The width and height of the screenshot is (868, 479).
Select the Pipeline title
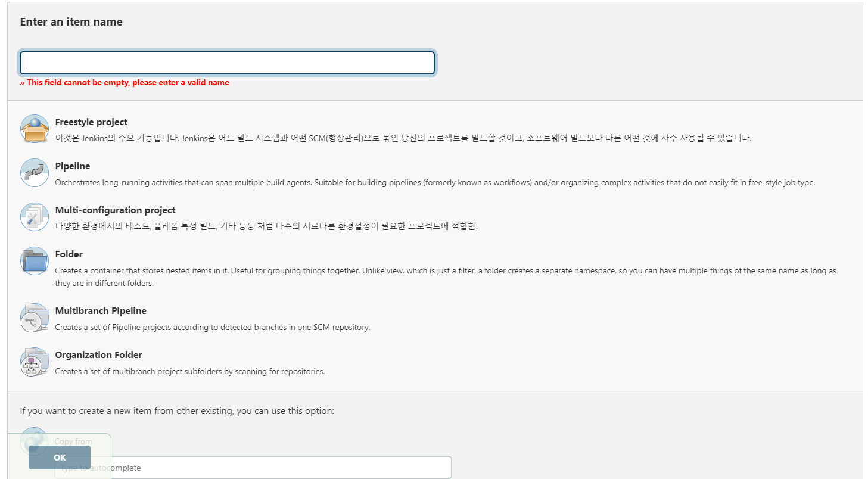pyautogui.click(x=73, y=166)
